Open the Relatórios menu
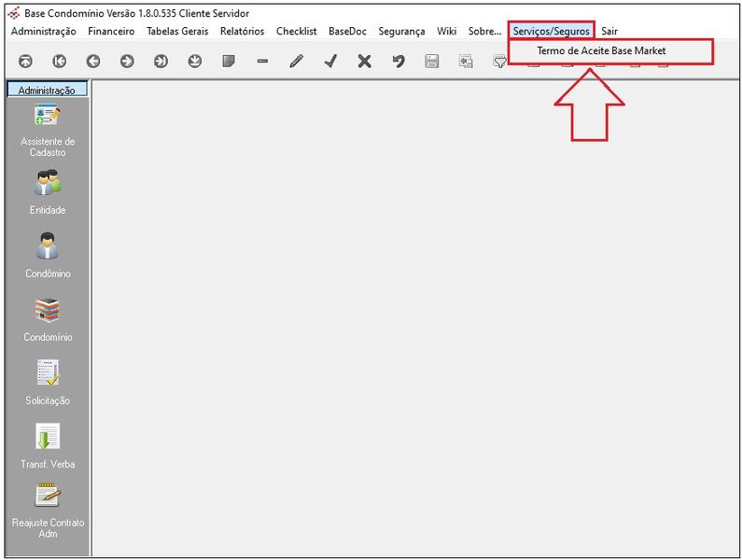Viewport: 742px width, 560px height. tap(242, 31)
